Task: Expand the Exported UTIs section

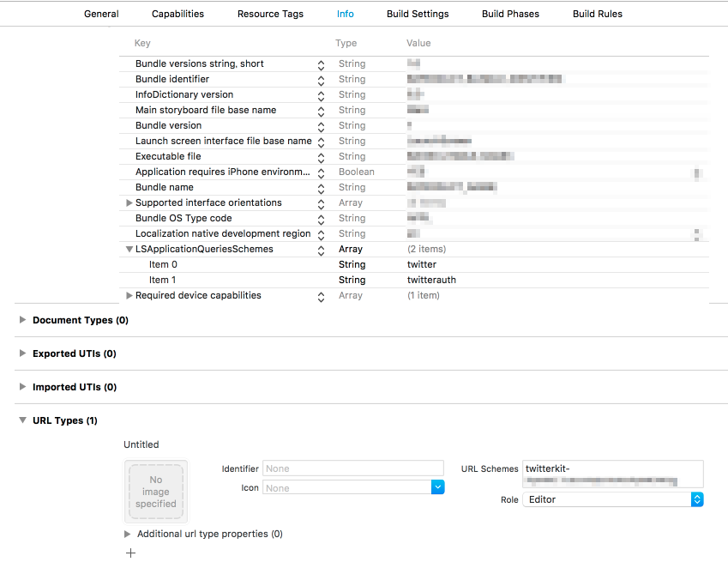Action: [x=21, y=353]
